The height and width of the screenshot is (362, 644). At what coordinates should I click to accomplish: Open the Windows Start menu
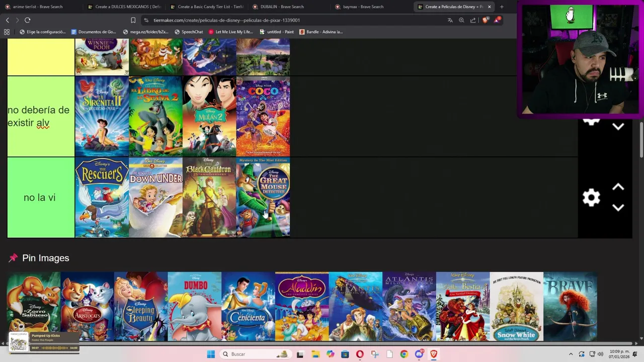(211, 354)
